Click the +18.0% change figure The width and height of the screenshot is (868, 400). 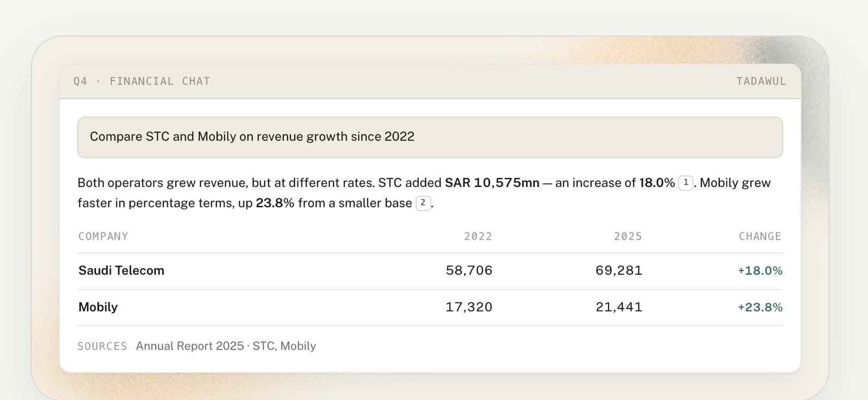[760, 270]
